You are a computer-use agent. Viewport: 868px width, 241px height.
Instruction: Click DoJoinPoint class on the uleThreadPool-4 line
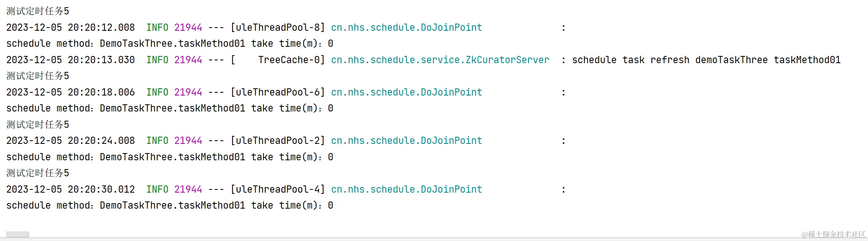click(x=406, y=189)
